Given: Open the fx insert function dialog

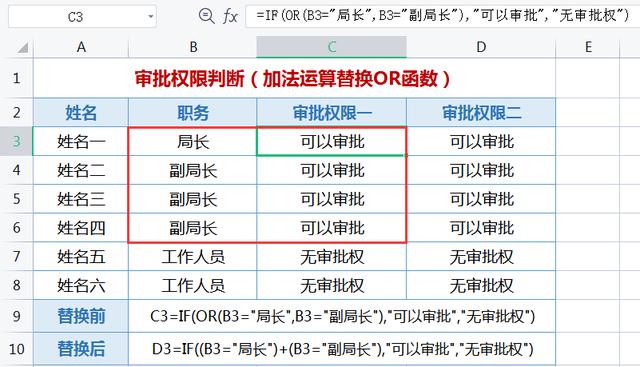Looking at the screenshot, I should (x=230, y=17).
